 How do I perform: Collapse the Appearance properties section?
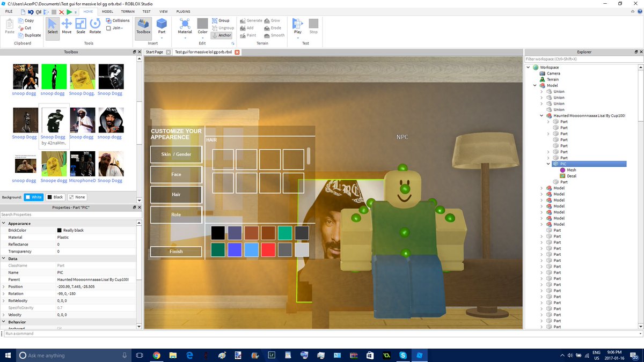pyautogui.click(x=4, y=223)
